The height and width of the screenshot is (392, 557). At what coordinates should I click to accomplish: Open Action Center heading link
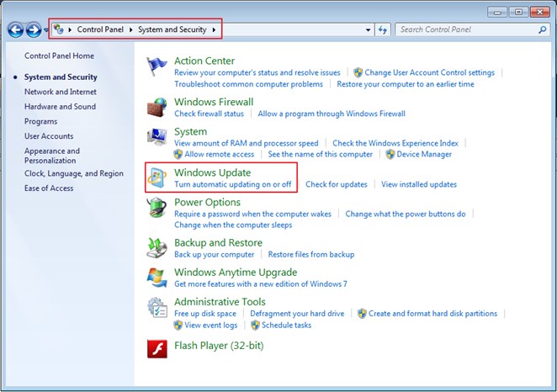[x=204, y=61]
